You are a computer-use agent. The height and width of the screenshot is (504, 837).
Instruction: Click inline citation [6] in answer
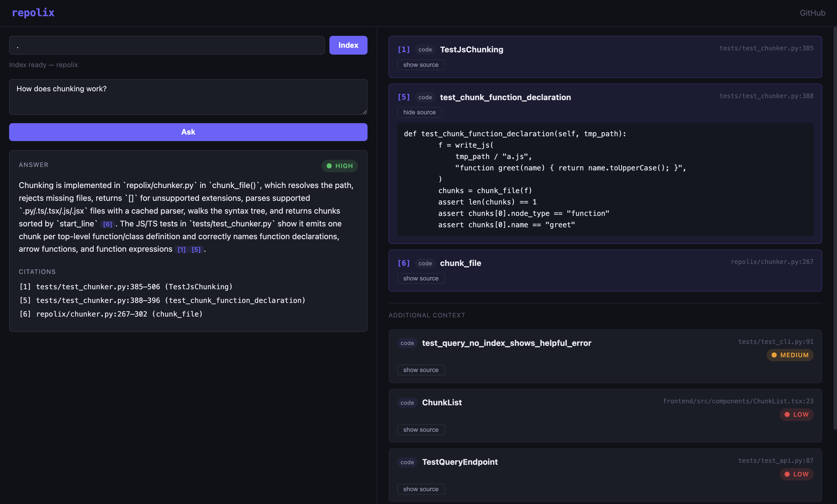107,224
